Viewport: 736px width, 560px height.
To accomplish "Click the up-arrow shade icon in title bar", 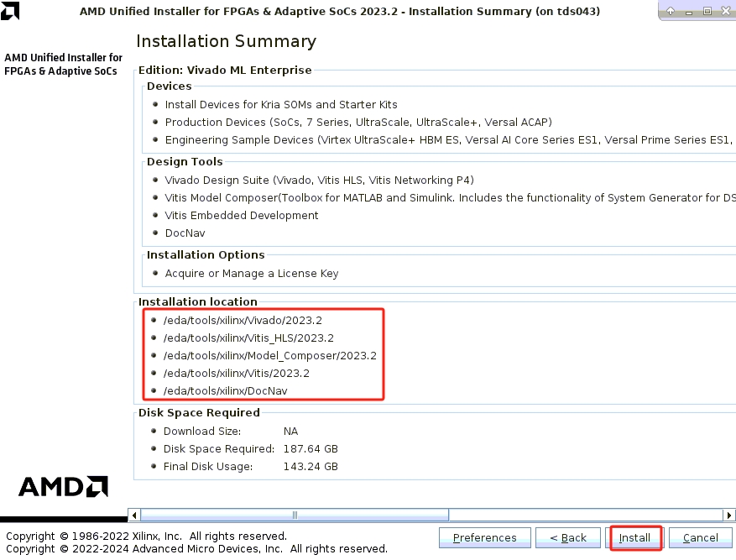I will pyautogui.click(x=671, y=12).
